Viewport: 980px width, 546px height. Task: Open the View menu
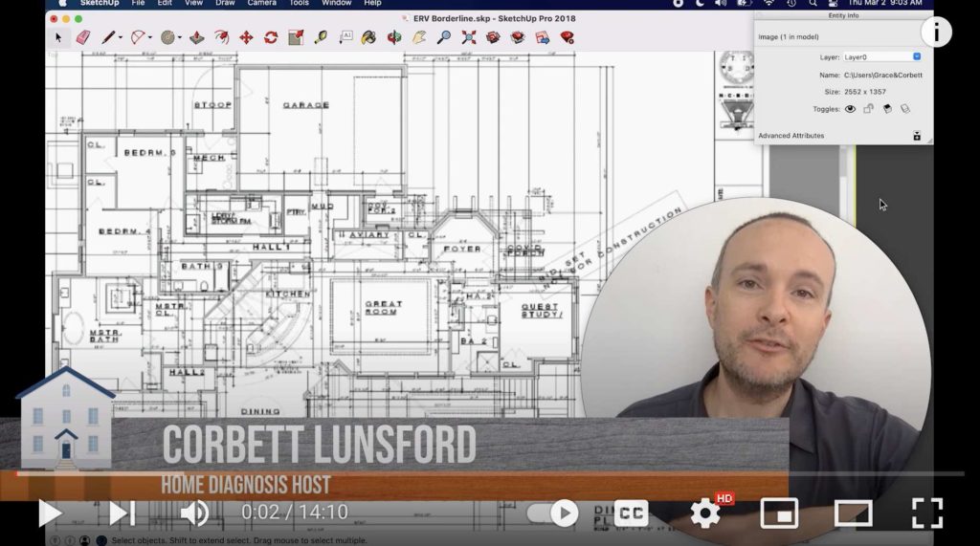pos(193,3)
